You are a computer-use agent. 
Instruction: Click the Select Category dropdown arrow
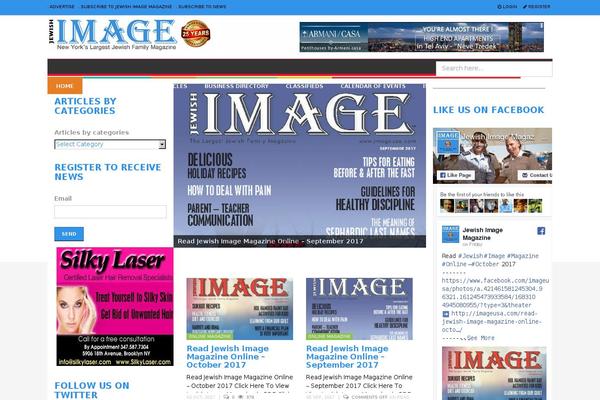162,144
